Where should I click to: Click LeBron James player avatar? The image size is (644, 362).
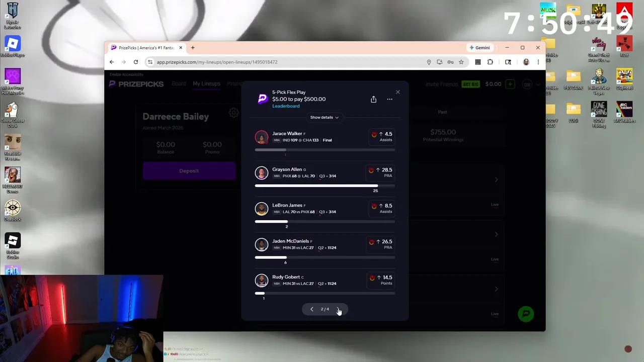click(262, 209)
